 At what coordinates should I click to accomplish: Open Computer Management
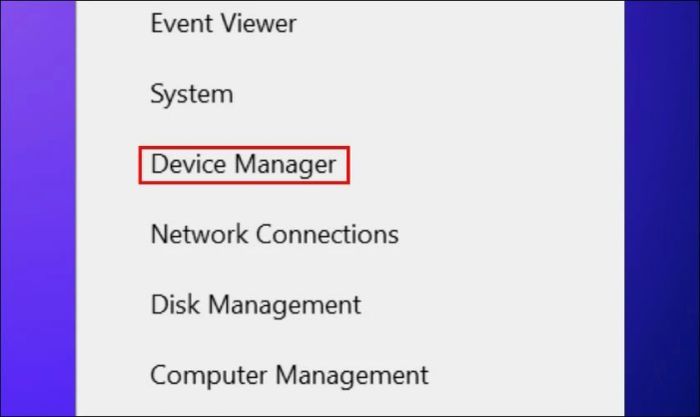point(289,375)
